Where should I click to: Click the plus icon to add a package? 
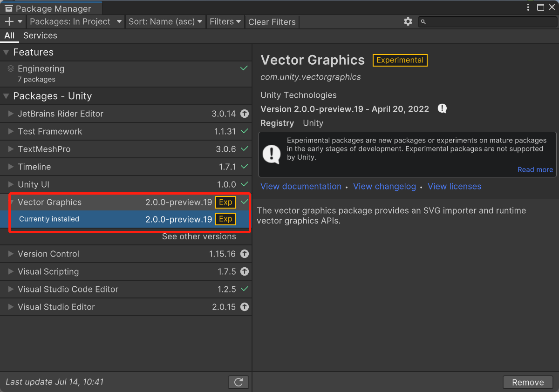tap(9, 21)
